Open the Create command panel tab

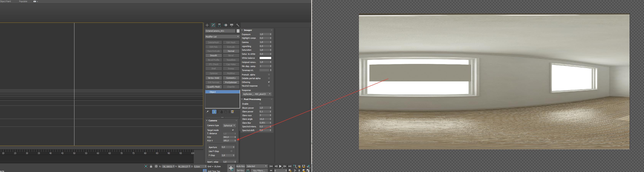click(x=207, y=25)
